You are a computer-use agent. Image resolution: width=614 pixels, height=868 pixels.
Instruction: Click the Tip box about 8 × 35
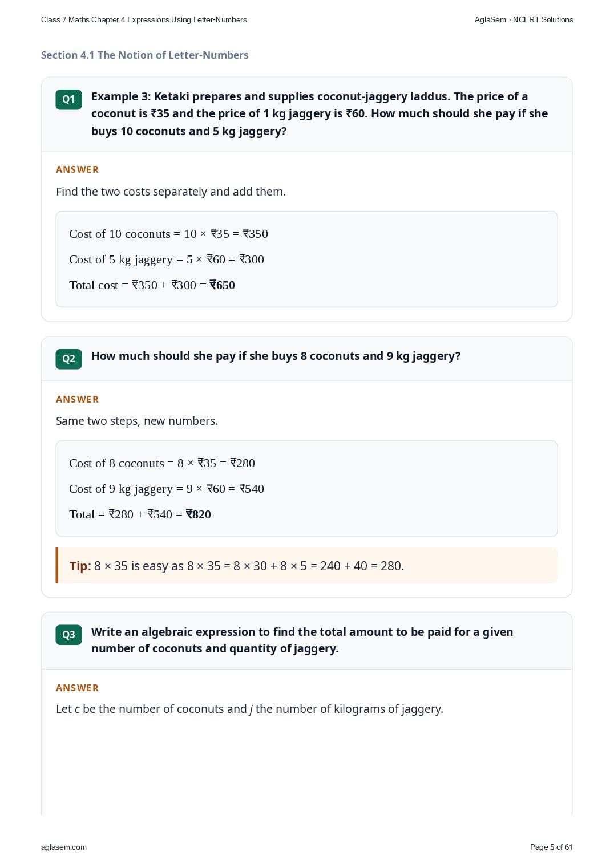306,566
